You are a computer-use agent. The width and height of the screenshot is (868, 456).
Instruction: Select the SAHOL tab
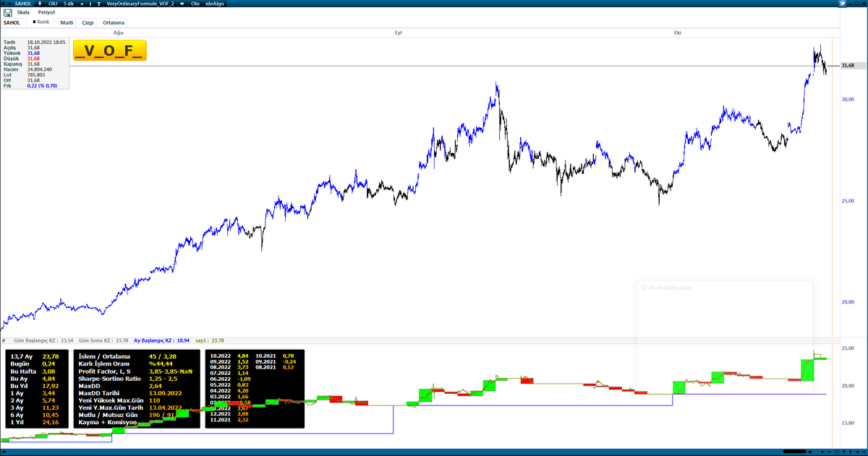point(12,22)
